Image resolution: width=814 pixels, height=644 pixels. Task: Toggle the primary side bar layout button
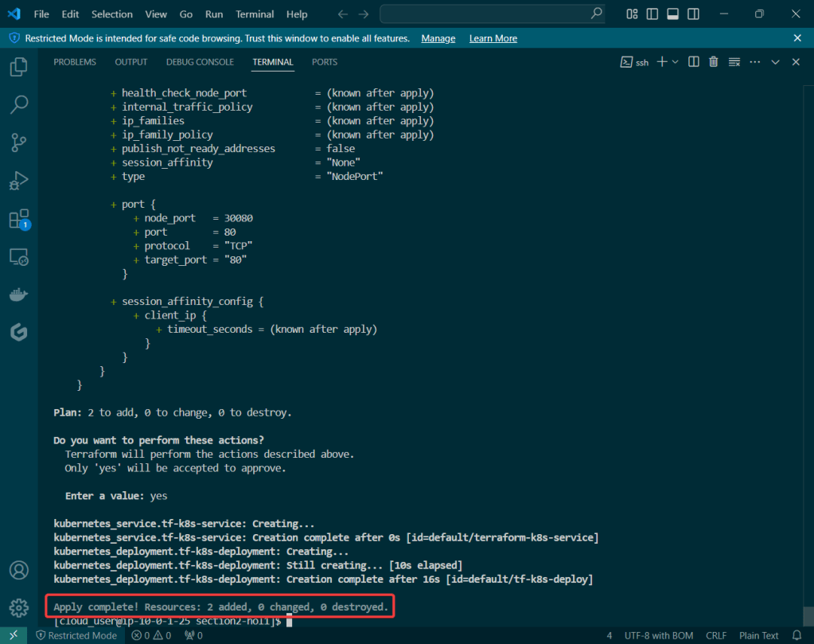coord(652,14)
